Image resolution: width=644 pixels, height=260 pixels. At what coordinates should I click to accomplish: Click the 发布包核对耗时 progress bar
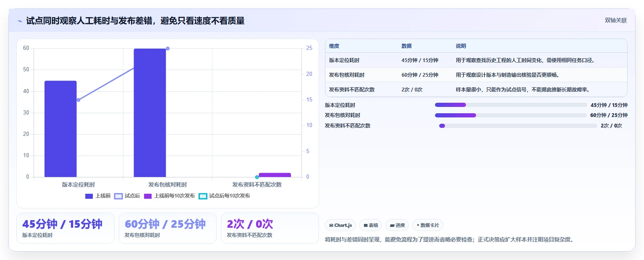point(511,115)
